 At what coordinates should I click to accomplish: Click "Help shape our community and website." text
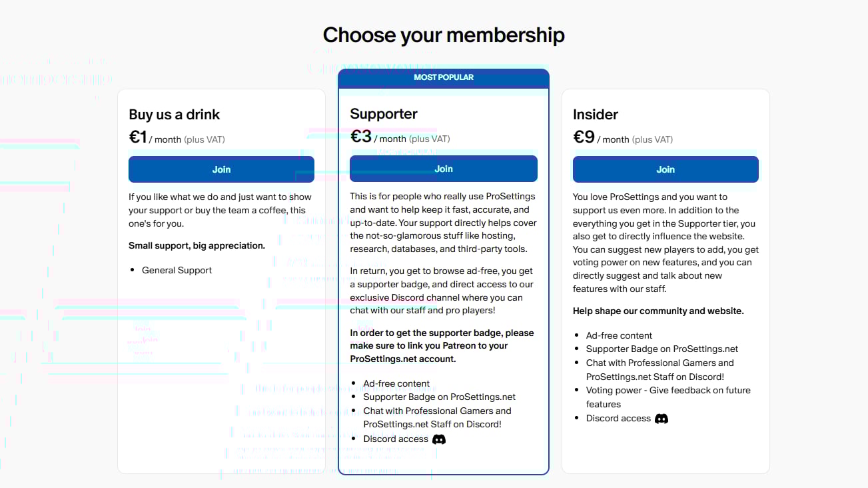(x=658, y=311)
